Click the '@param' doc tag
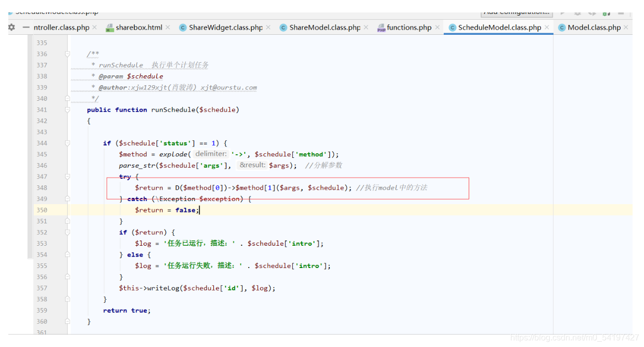644x347 pixels. 111,76
